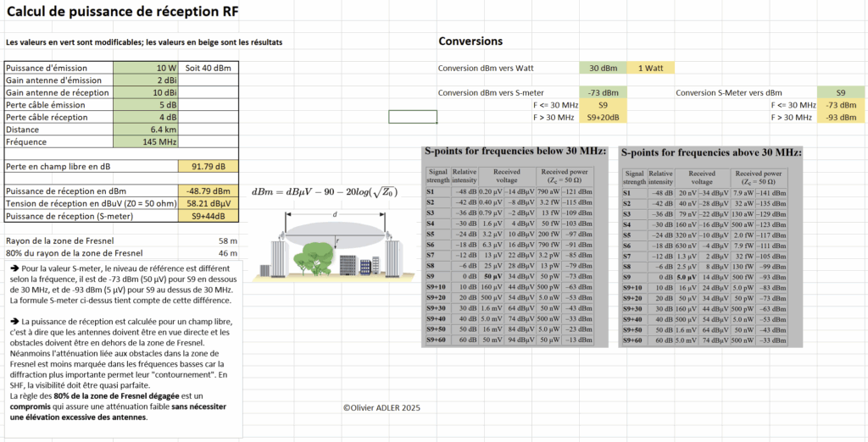Viewport: 868px width, 442px height.
Task: Click the "Perte câble émission" label
Action: coord(46,104)
